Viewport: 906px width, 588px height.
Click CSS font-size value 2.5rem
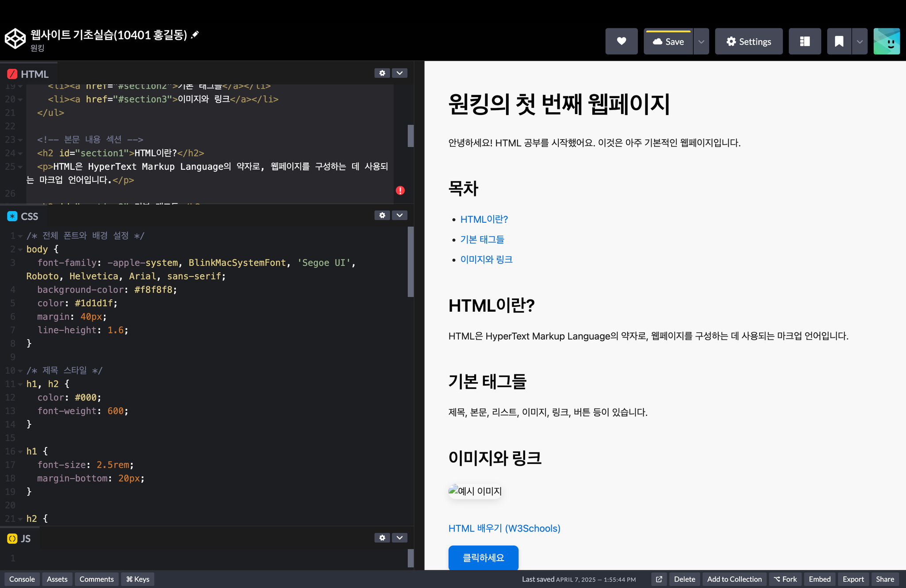tap(113, 465)
